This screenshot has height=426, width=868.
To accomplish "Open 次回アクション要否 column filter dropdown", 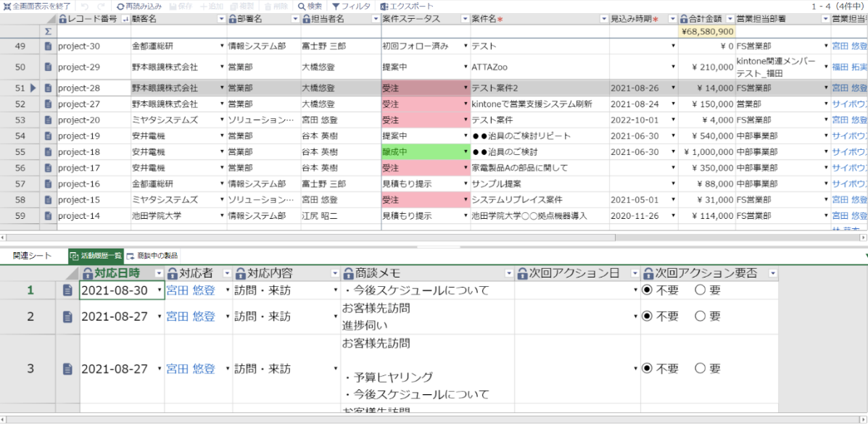I will [773, 273].
